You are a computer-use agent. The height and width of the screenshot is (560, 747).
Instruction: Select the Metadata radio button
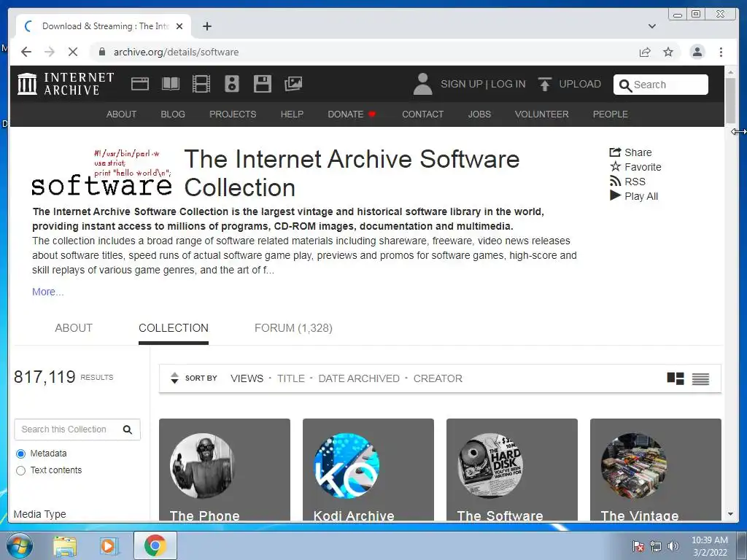point(20,454)
